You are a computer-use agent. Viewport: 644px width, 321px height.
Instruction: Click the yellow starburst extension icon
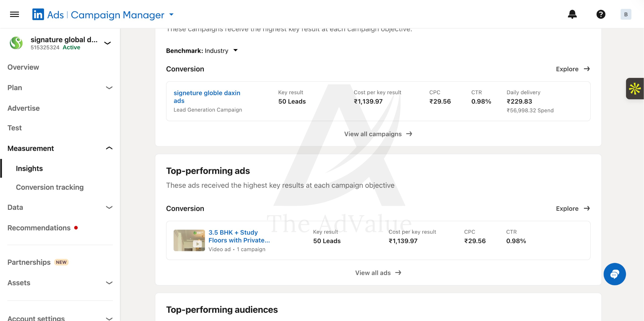(x=635, y=89)
